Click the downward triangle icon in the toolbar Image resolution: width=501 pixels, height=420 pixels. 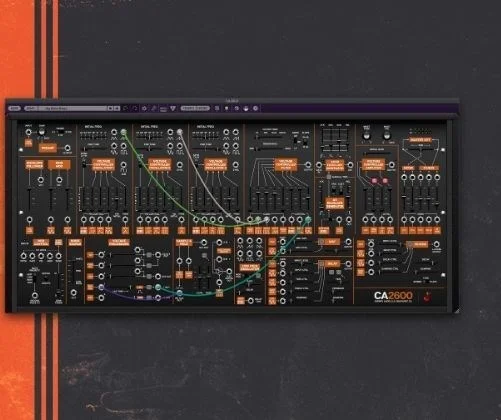pos(173,108)
